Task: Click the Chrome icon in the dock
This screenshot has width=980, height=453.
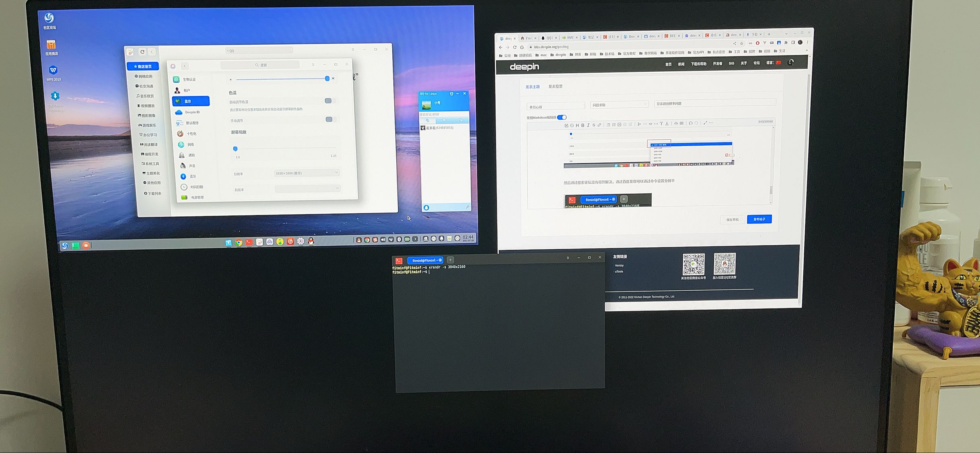Action: pos(239,242)
